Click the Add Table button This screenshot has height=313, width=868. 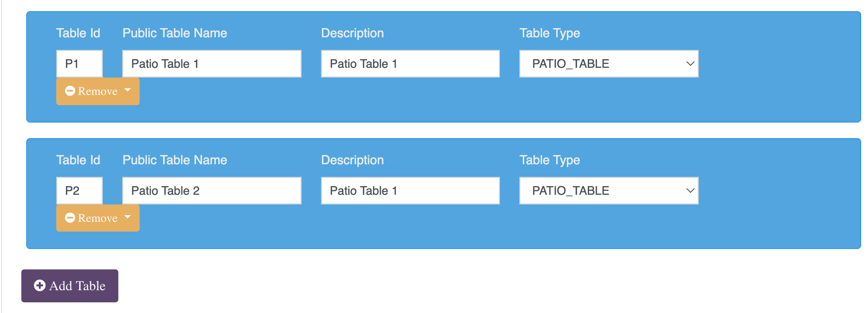[70, 286]
